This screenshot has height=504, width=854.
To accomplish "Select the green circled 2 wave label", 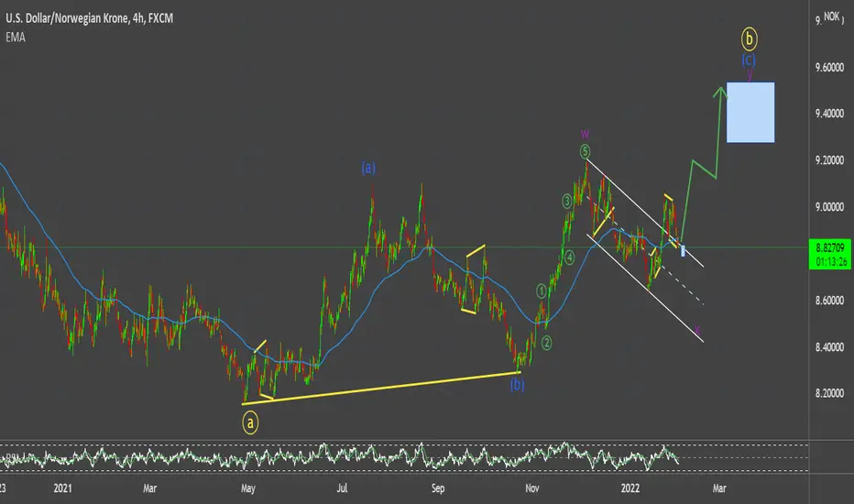I will pos(547,343).
